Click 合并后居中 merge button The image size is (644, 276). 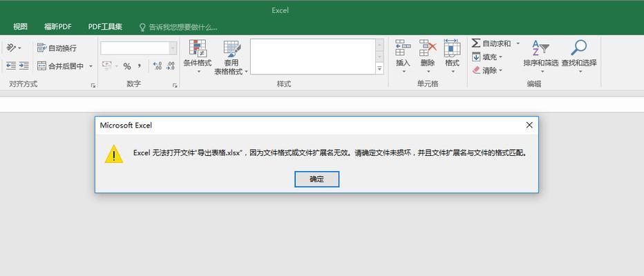click(x=60, y=66)
